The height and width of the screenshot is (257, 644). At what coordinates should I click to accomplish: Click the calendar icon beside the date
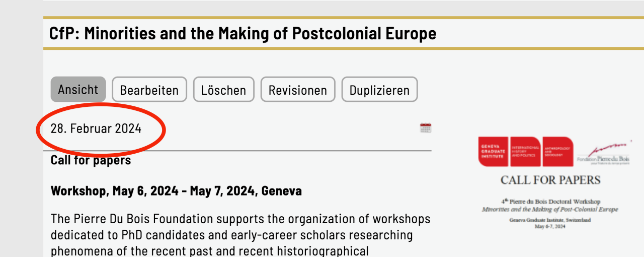coord(426,128)
